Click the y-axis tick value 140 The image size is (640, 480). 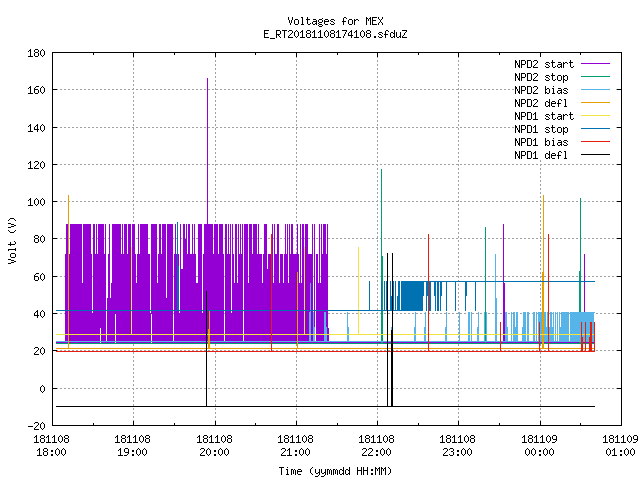click(x=36, y=128)
